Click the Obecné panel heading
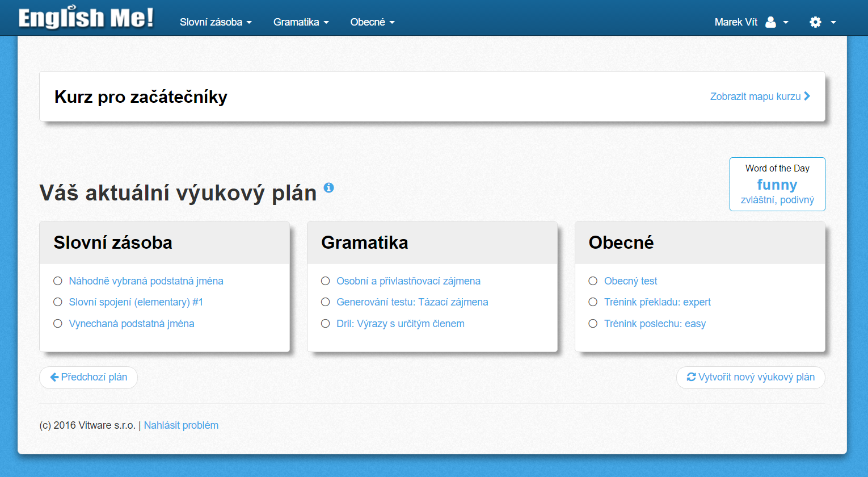868x477 pixels. (621, 242)
